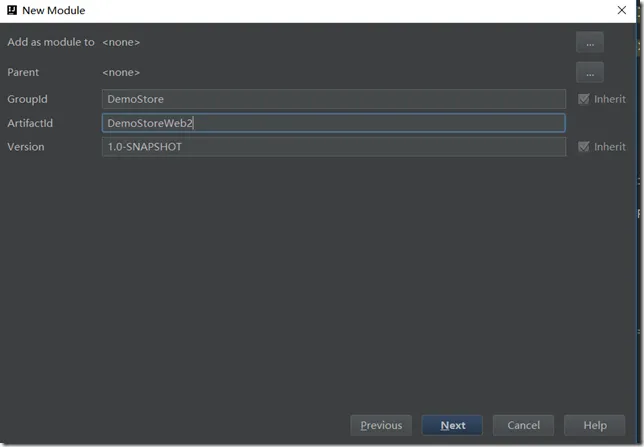Click the GroupId label
The height and width of the screenshot is (447, 644).
(x=27, y=99)
